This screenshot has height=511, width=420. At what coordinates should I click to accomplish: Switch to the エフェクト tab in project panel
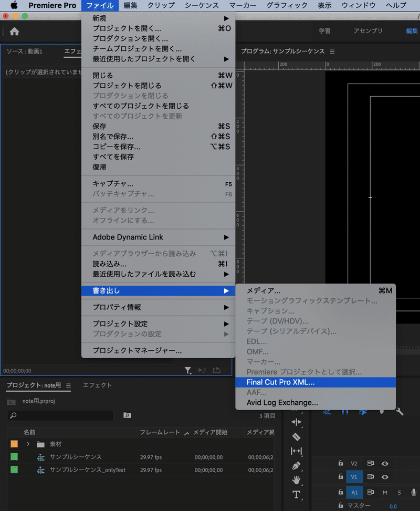(x=97, y=385)
